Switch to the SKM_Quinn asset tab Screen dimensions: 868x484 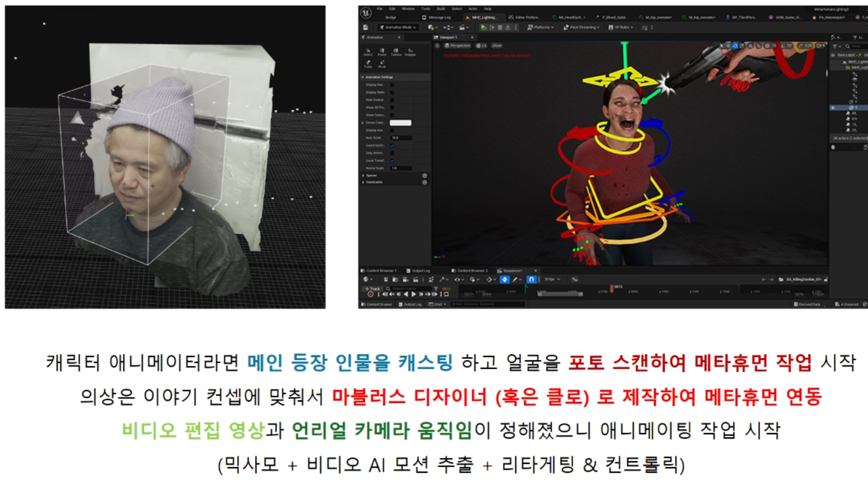pos(785,17)
